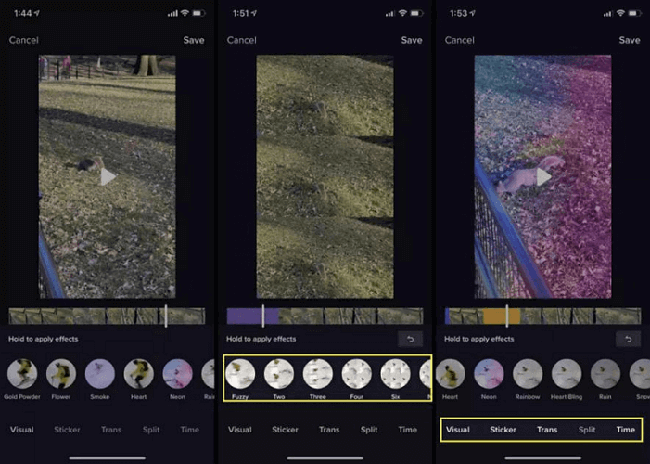Switch to Split tab on the 1:51 screen

tap(369, 430)
